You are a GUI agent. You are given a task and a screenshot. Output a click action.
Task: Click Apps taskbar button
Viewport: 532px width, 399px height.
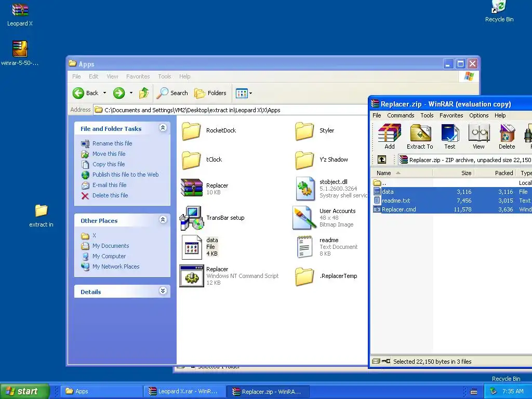click(x=101, y=391)
